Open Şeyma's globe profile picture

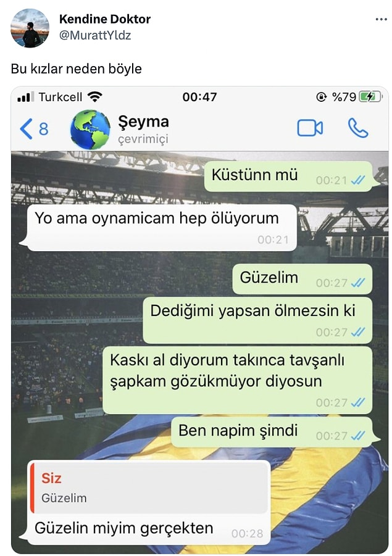(90, 130)
